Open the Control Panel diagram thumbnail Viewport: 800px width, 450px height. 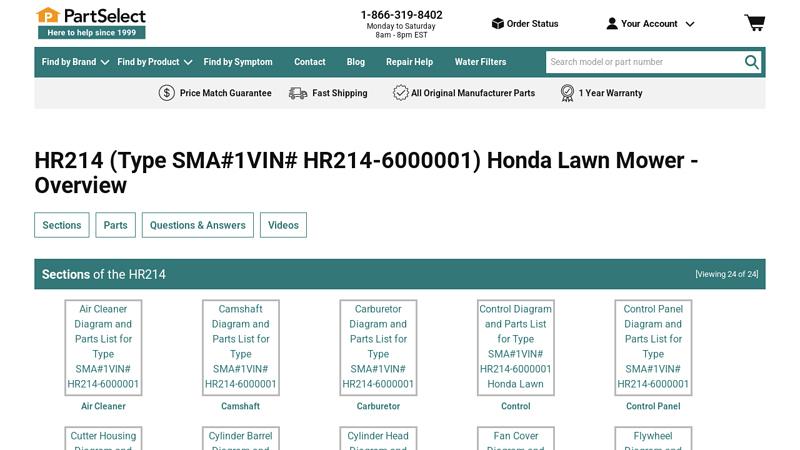(653, 347)
